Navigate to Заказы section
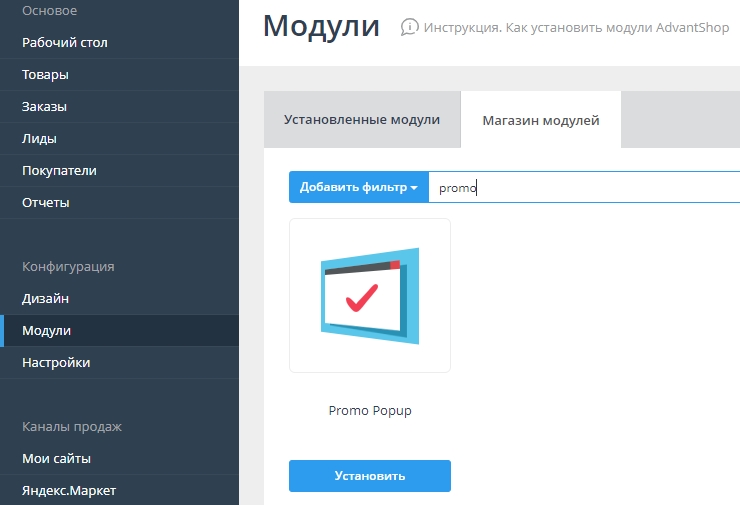 pos(45,107)
